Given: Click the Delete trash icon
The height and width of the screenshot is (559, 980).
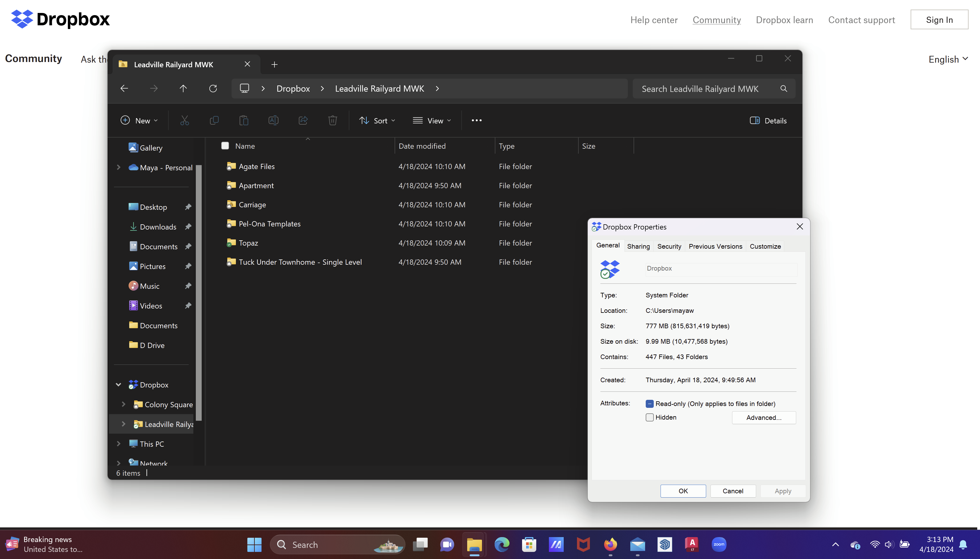Looking at the screenshot, I should click(333, 121).
